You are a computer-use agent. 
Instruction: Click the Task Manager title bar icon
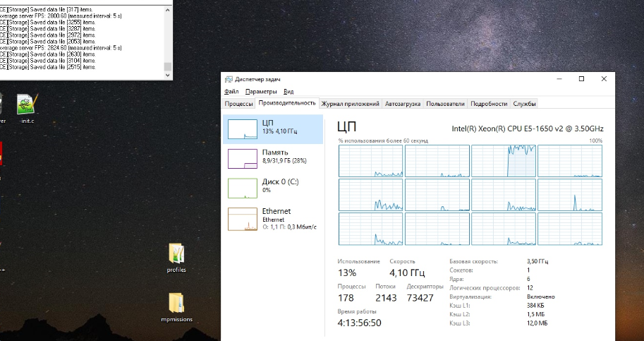coord(229,79)
